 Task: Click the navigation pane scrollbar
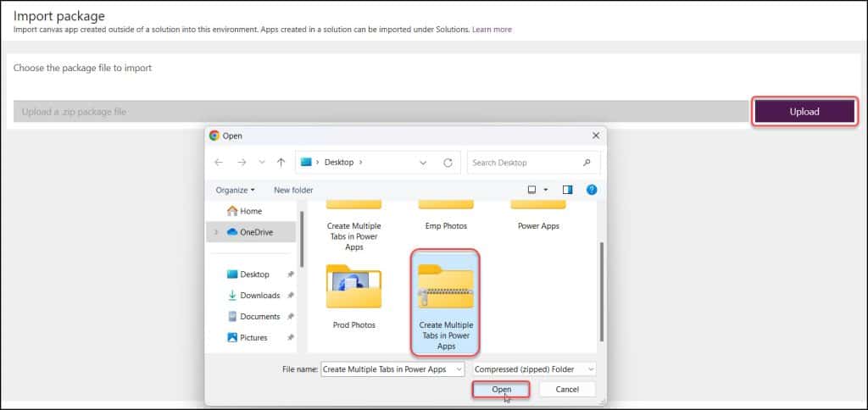tap(302, 239)
